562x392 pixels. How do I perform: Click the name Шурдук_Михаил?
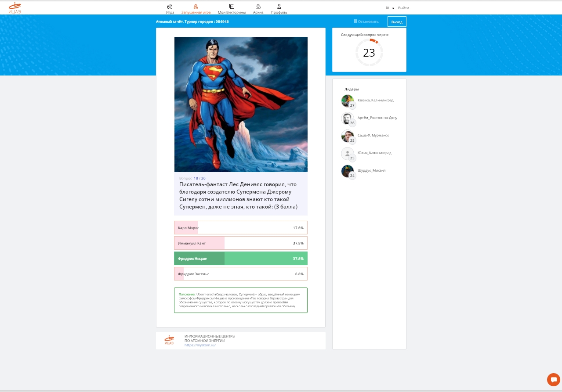coord(372,170)
